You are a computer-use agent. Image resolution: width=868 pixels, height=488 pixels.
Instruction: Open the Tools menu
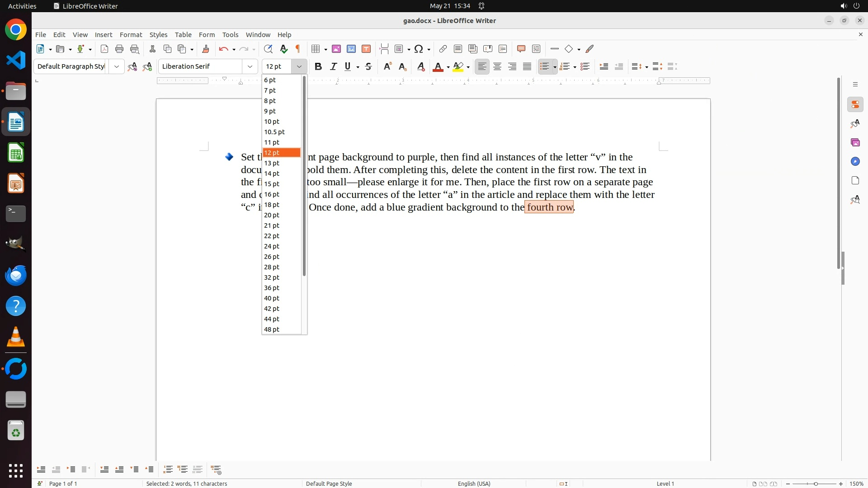tap(230, 34)
